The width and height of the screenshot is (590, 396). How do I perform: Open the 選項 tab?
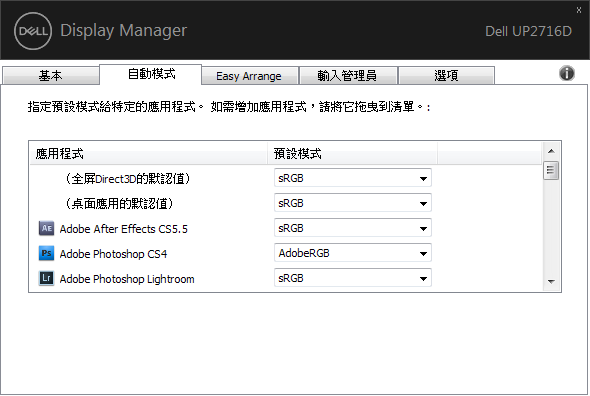tap(446, 76)
